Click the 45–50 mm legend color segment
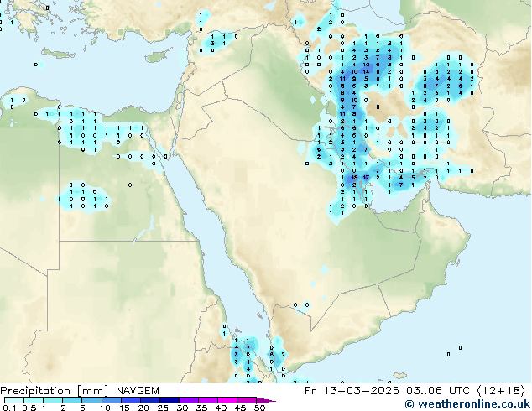The image size is (532, 411). (x=247, y=400)
